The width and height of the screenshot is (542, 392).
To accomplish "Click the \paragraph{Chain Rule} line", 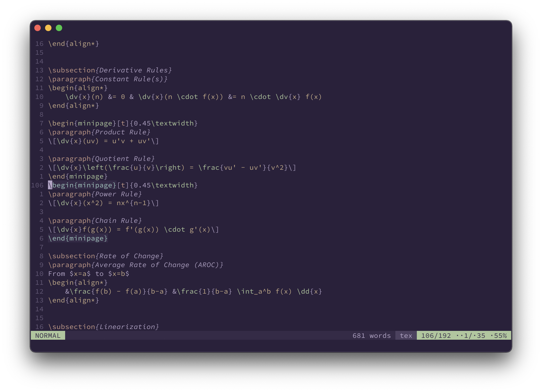I will pos(95,221).
